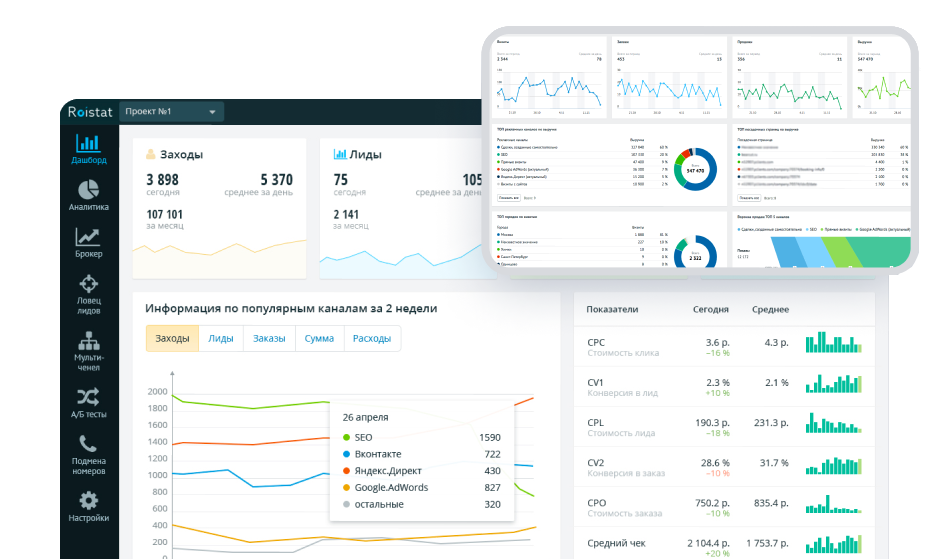Switch to the Сумма tab
Image resolution: width=947 pixels, height=559 pixels.
(319, 339)
